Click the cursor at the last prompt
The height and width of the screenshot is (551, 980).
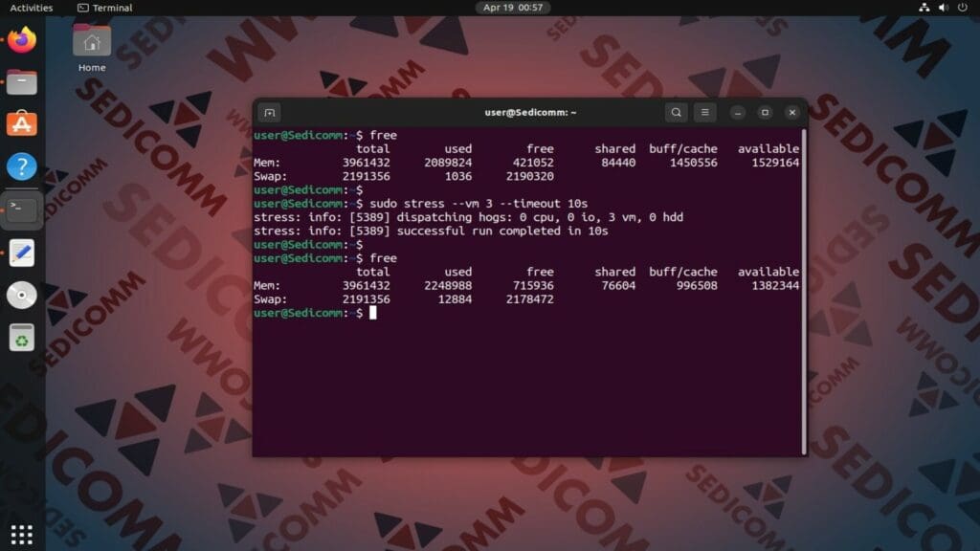[373, 313]
